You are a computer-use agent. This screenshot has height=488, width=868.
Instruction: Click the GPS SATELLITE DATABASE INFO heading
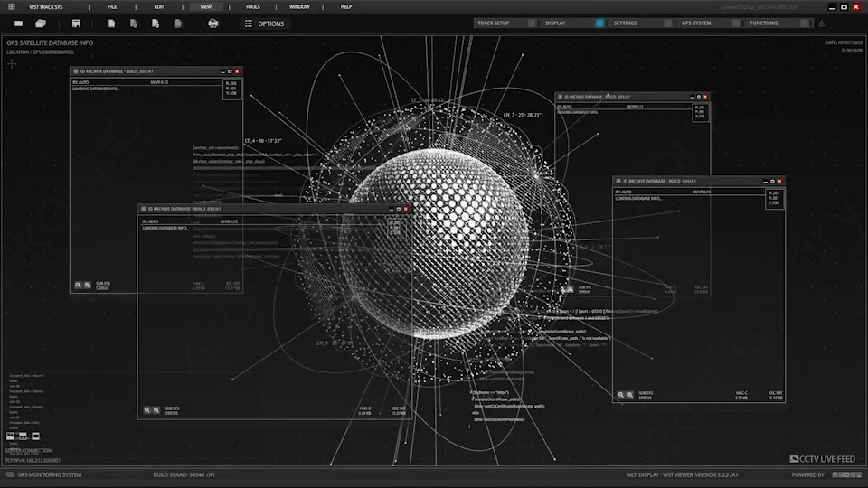(x=50, y=42)
